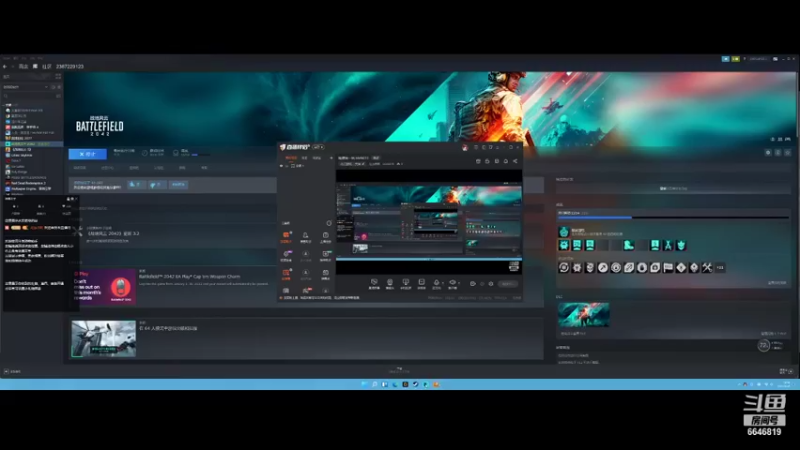Open streaming app settings gear near start button

pyautogui.click(x=491, y=284)
